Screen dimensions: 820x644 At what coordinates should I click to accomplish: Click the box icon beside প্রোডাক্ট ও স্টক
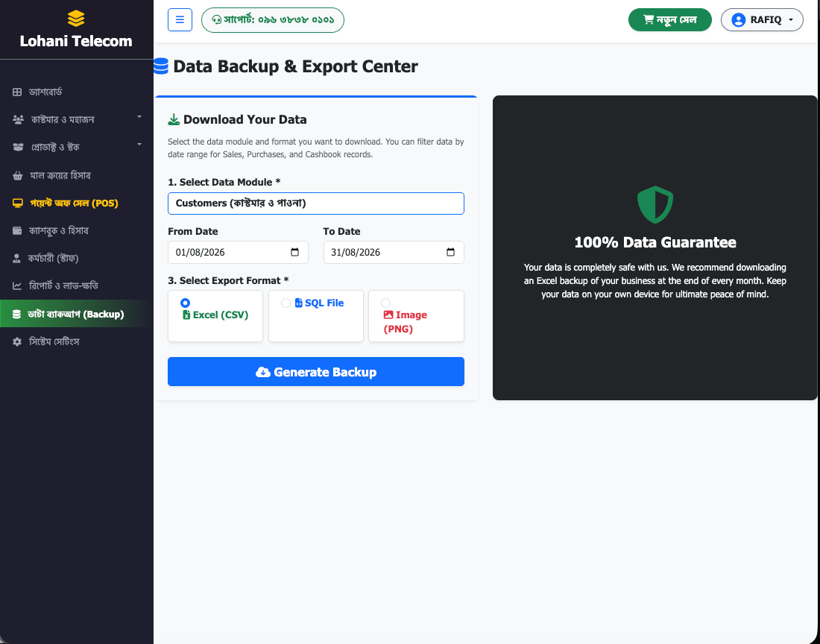[18, 148]
